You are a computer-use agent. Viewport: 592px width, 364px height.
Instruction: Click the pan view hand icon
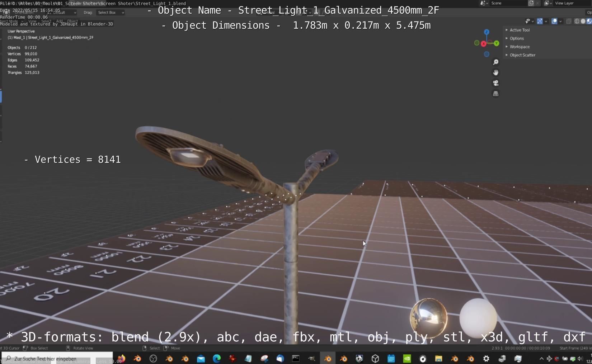point(495,72)
